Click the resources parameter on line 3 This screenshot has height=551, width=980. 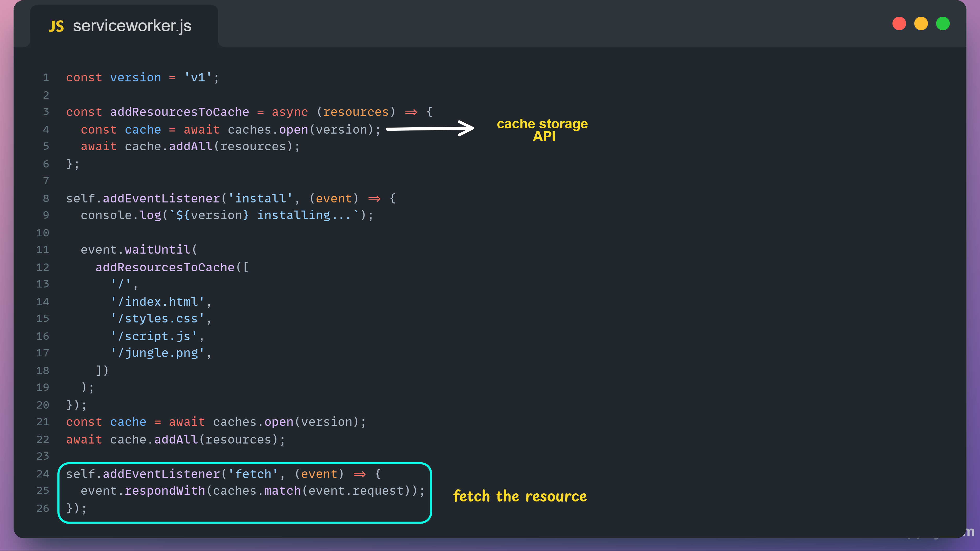point(356,112)
